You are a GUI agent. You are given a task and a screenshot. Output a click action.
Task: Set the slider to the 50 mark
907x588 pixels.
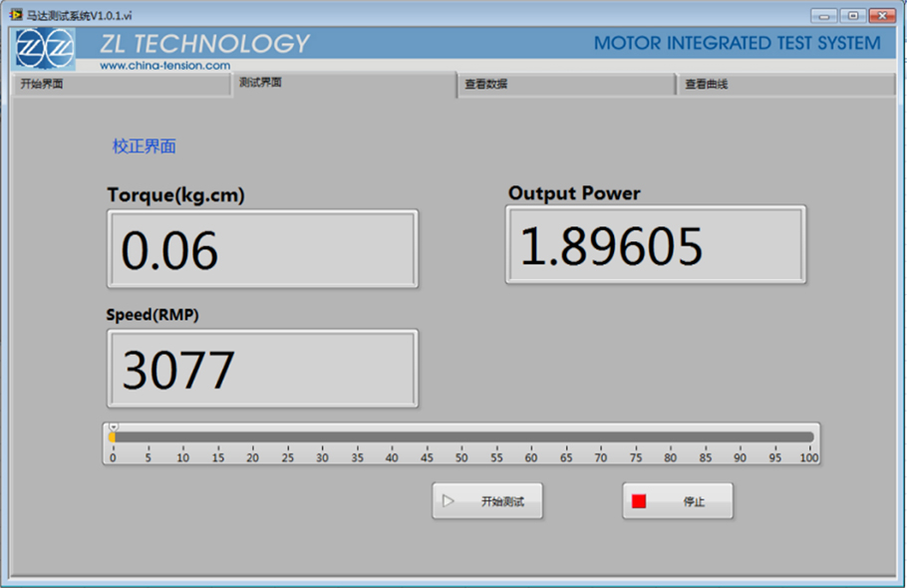[x=461, y=437]
